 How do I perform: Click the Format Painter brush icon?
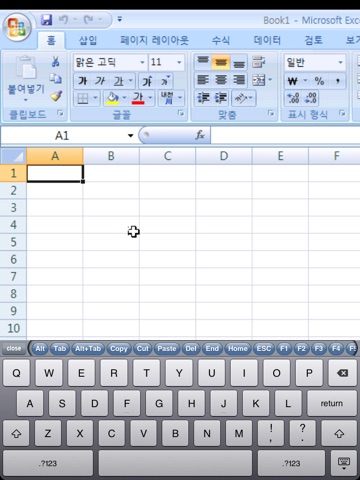(x=56, y=96)
